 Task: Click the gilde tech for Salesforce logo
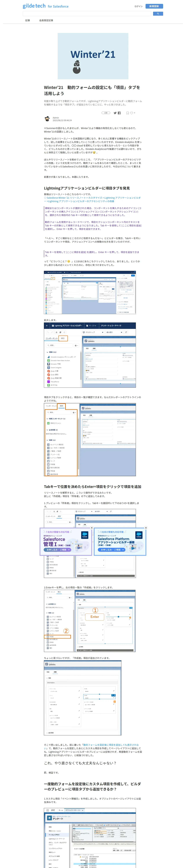46,6
